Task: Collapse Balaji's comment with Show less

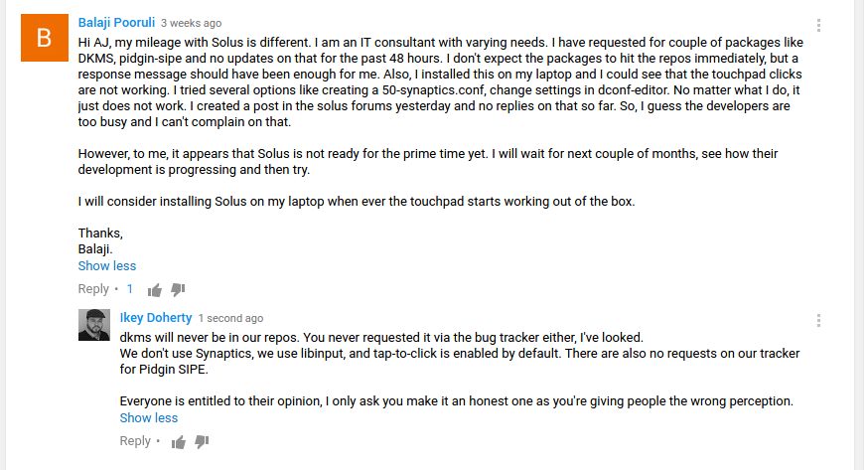Action: click(107, 266)
